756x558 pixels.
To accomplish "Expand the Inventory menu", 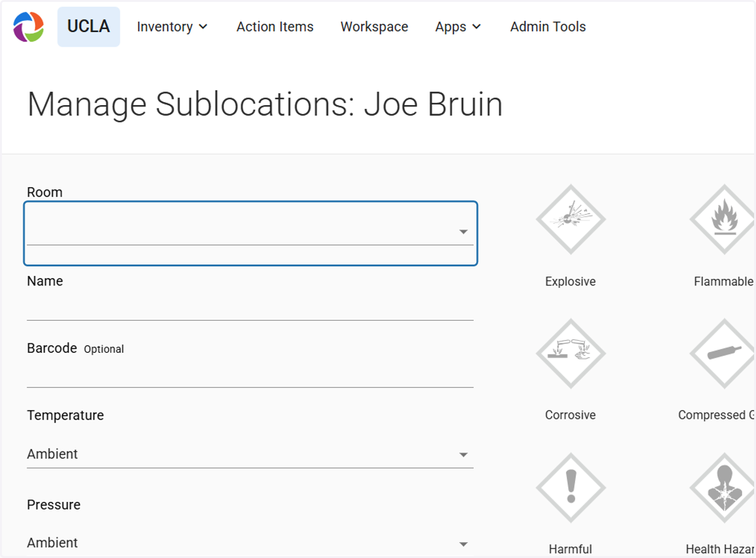I will 172,26.
